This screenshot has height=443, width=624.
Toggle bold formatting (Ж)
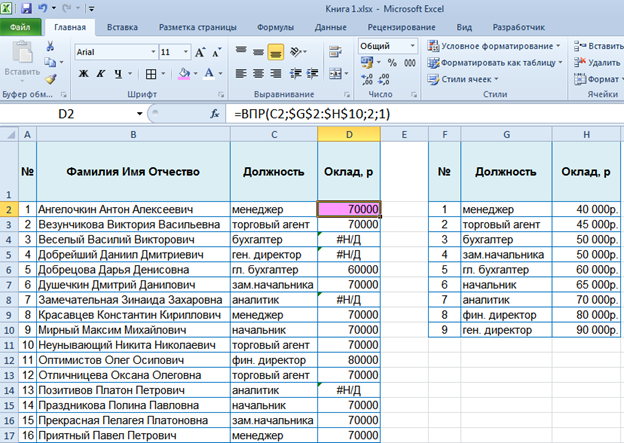[x=84, y=73]
